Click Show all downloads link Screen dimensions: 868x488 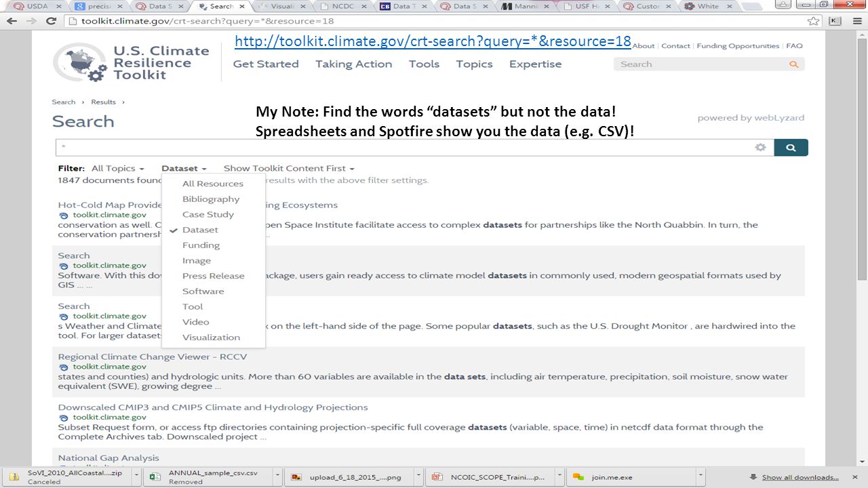pyautogui.click(x=800, y=477)
